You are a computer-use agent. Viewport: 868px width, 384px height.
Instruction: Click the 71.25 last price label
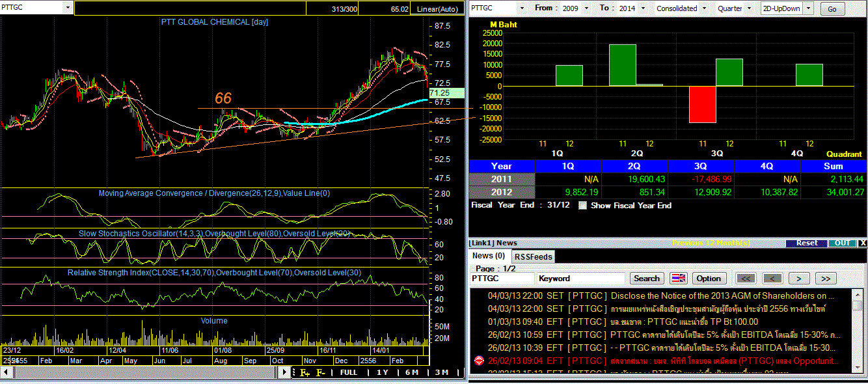click(446, 93)
